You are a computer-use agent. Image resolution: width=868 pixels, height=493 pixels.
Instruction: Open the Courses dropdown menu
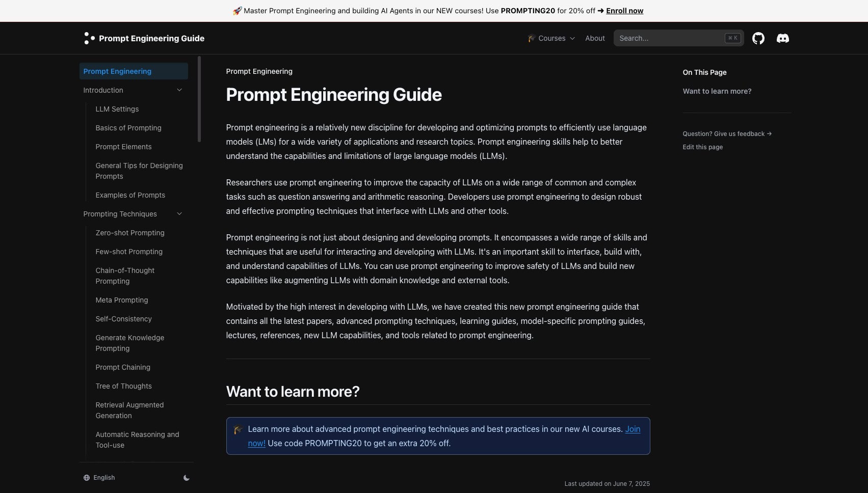[551, 38]
